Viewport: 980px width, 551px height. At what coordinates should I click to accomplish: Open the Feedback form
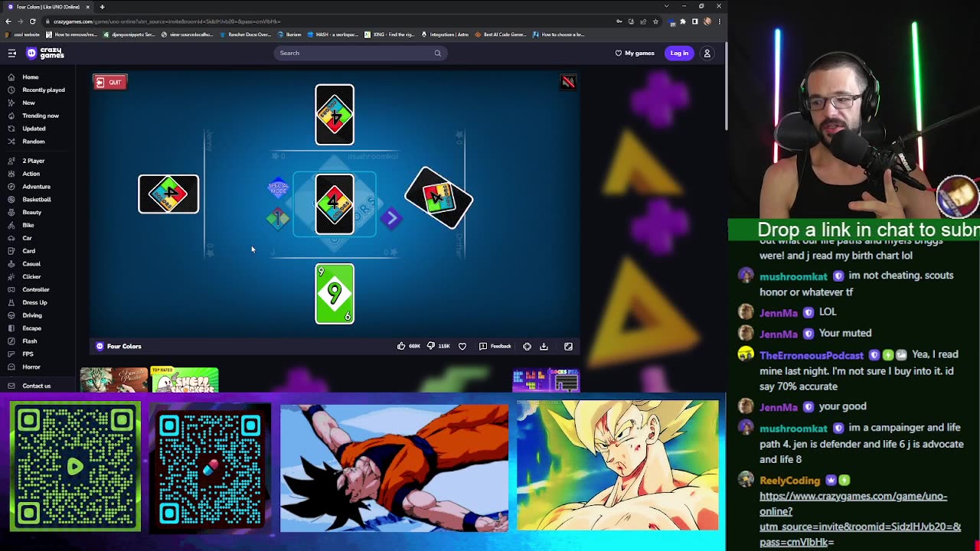(495, 346)
